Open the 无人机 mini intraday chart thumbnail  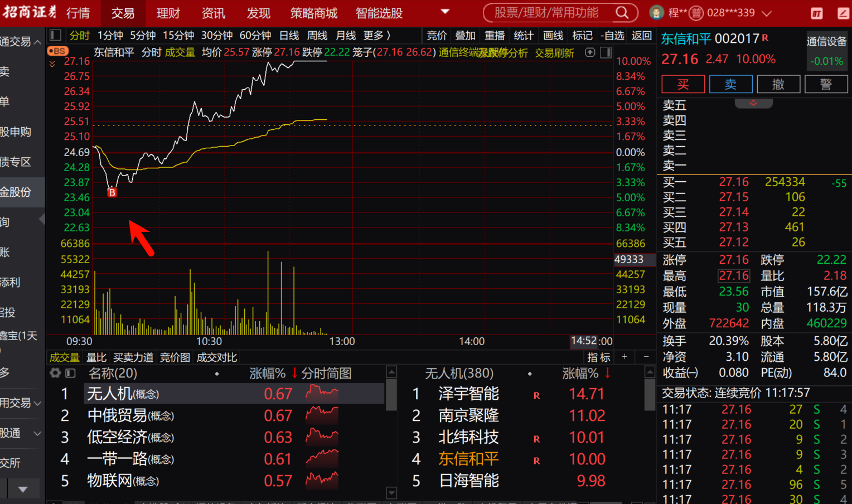pos(322,394)
